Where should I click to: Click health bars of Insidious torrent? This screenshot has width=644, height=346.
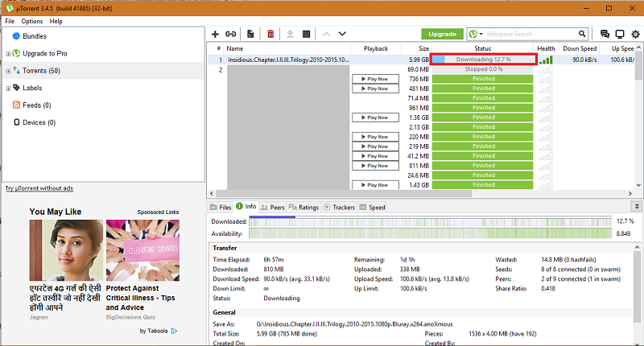point(546,60)
